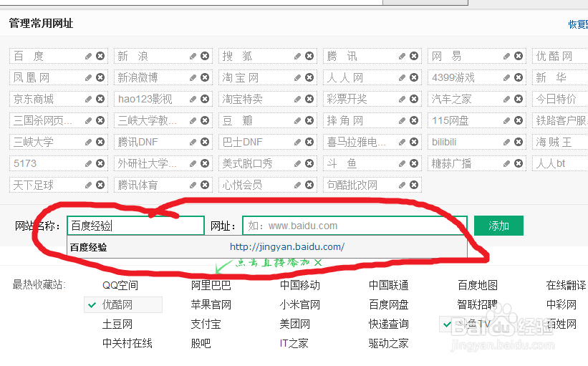The image size is (588, 366).
Task: Click the green 添加 button
Action: point(498,226)
